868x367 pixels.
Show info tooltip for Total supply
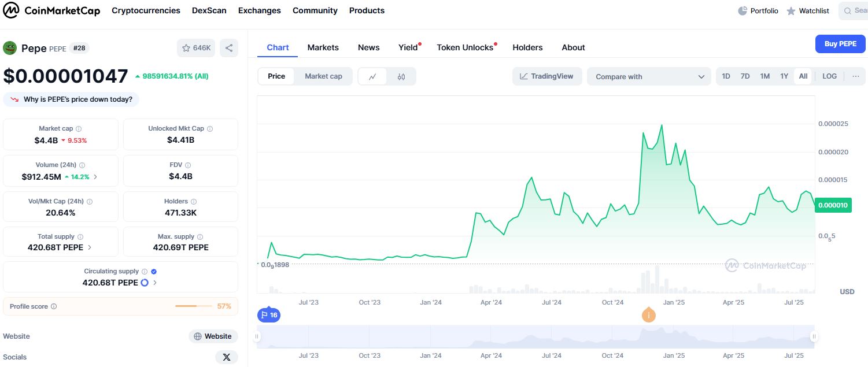pyautogui.click(x=80, y=237)
